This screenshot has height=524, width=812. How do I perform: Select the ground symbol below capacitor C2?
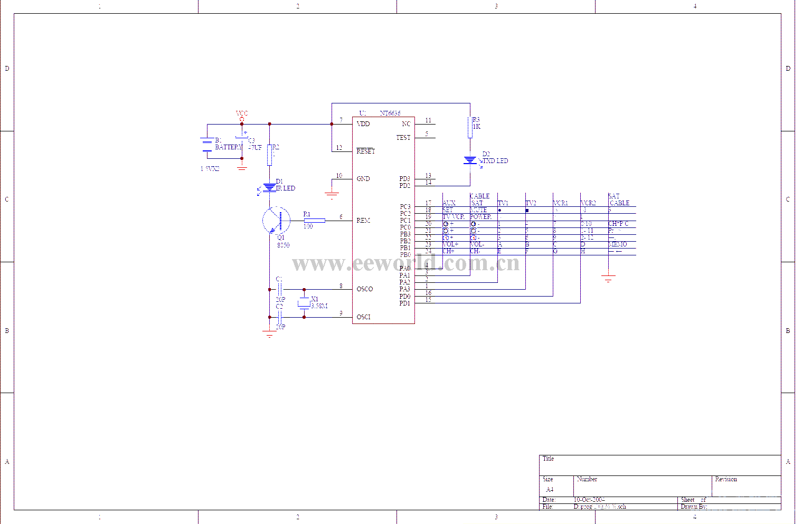[269, 334]
